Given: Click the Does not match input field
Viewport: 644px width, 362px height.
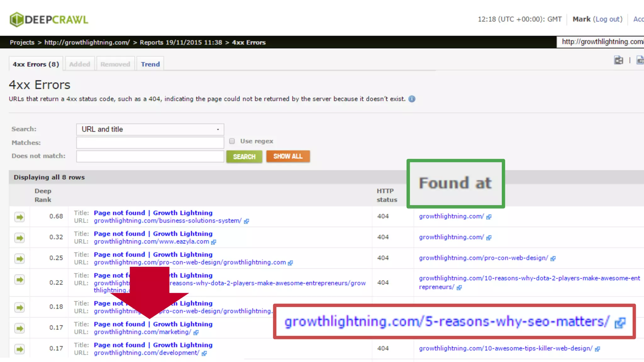Looking at the screenshot, I should (x=150, y=156).
